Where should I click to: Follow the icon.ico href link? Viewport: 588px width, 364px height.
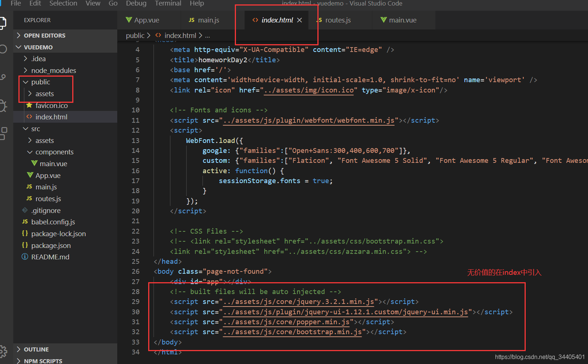click(309, 90)
